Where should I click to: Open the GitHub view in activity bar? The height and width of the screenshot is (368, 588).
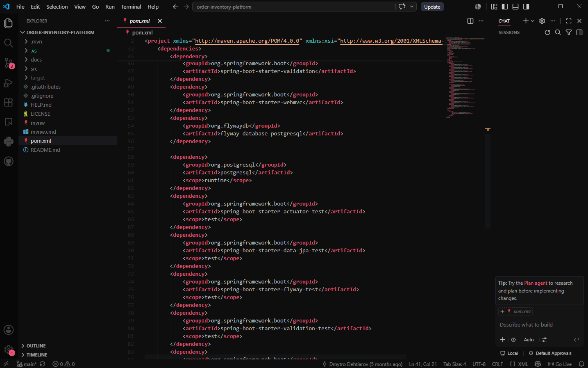coord(8,161)
